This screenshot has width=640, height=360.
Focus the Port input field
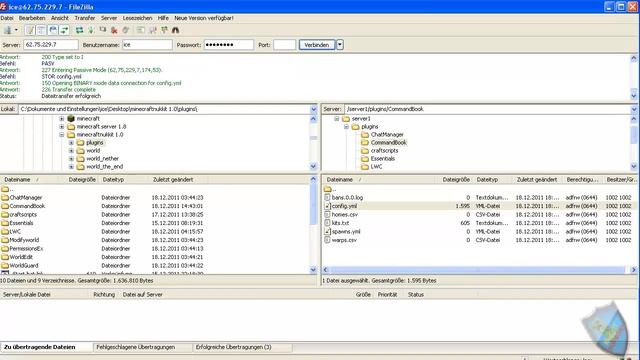[284, 44]
